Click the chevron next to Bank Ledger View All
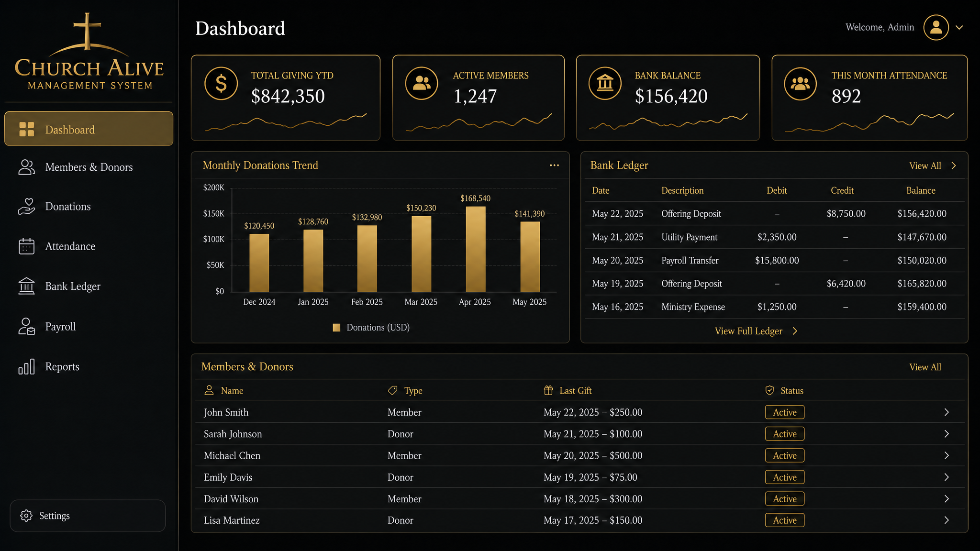This screenshot has height=551, width=980. [954, 165]
